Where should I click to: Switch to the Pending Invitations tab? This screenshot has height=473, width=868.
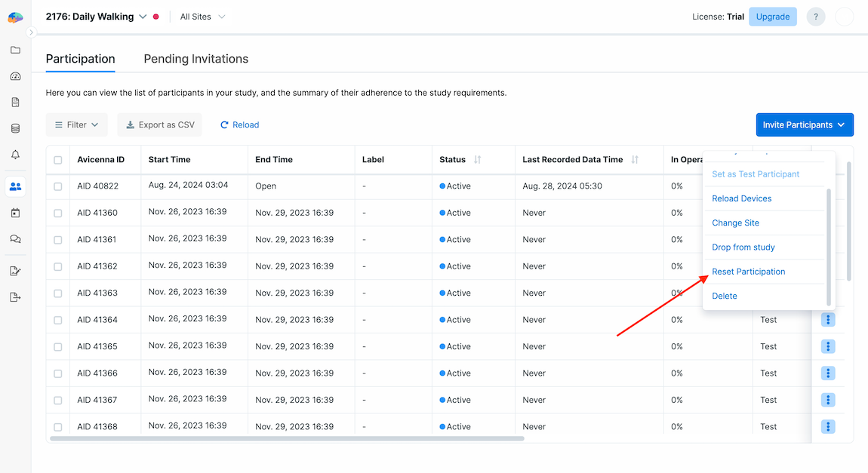[x=195, y=59]
